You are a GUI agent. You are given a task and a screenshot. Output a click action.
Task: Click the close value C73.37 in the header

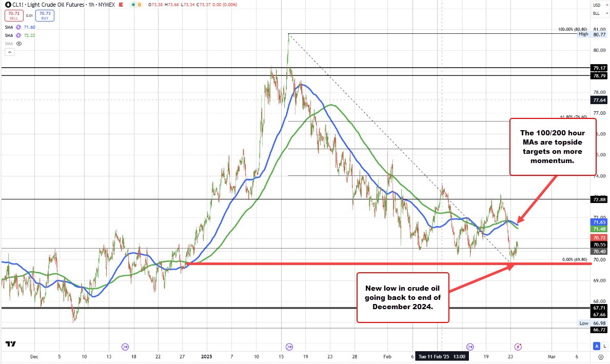[205, 5]
